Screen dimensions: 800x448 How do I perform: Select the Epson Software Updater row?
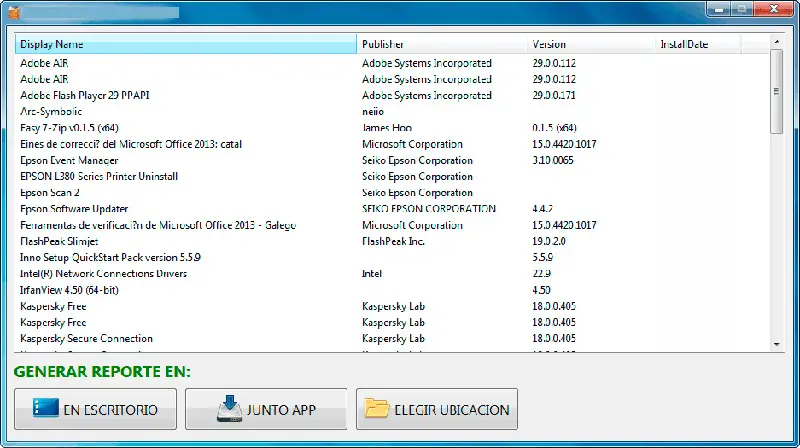tap(392, 209)
